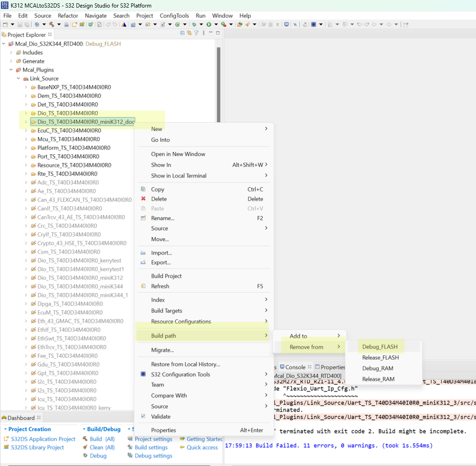Close the Console tab
Screen dimensions: 476x466
click(309, 367)
